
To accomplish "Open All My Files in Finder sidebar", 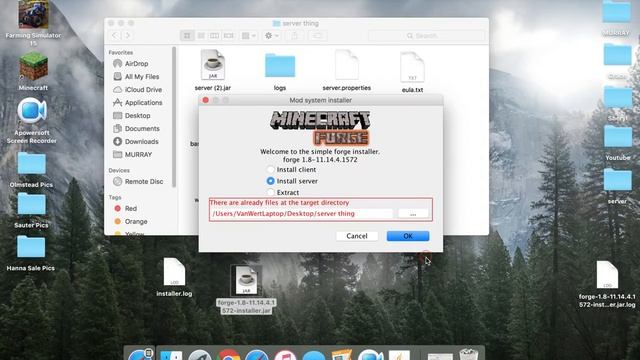I will (142, 77).
